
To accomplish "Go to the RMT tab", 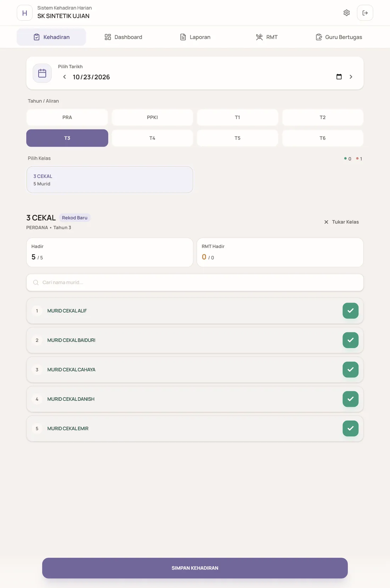I will click(267, 37).
